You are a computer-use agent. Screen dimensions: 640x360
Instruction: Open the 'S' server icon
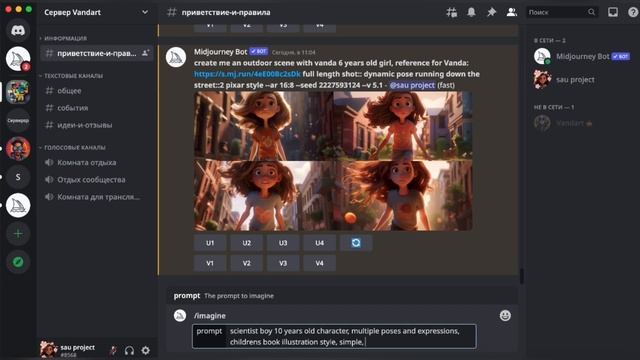[18, 177]
